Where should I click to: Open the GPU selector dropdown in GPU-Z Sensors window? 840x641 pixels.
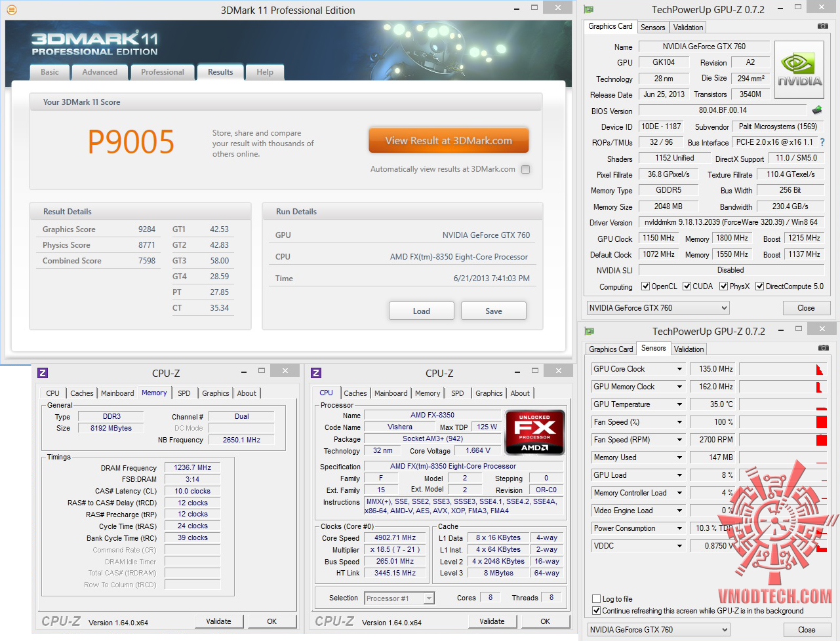pos(658,630)
